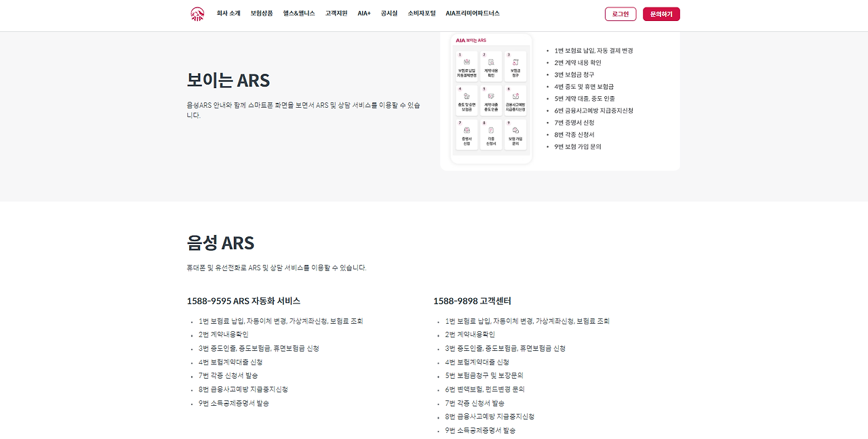
Task: Click list item 4번 중도 및 휴면 보험금
Action: coord(585,87)
